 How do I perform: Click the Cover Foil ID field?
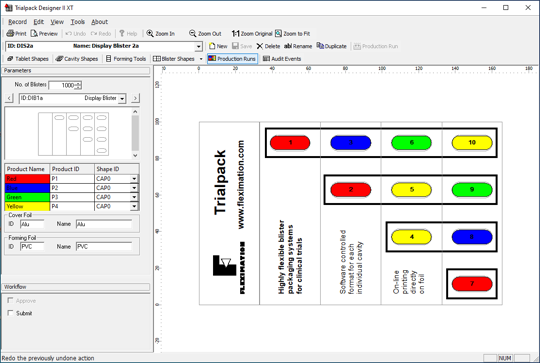pyautogui.click(x=32, y=224)
